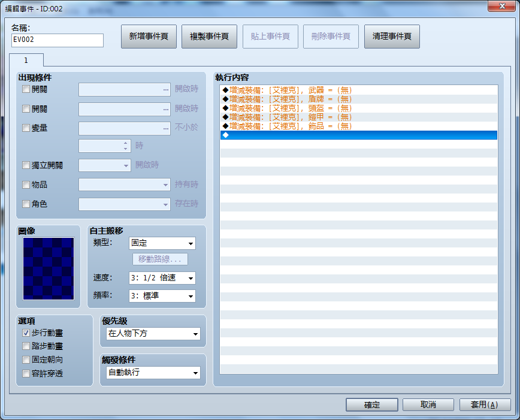The image size is (520, 420).
Task: Enable the 物品 condition checkbox
Action: 26,185
